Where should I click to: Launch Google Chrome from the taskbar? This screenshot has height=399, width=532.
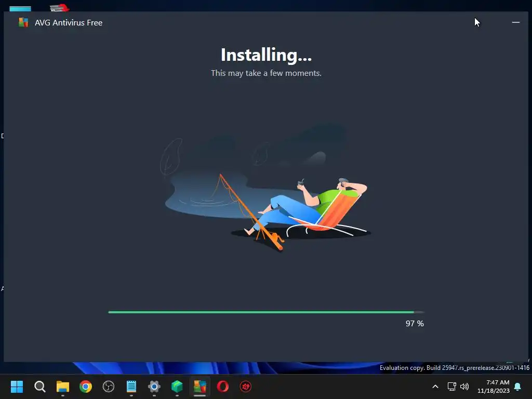tap(86, 387)
